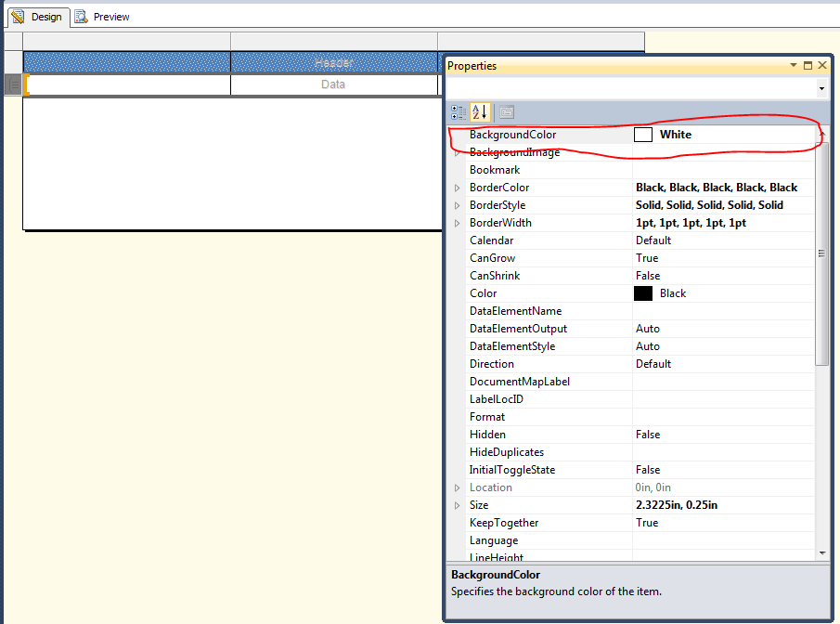
Task: Open the Property Pages icon
Action: 506,112
